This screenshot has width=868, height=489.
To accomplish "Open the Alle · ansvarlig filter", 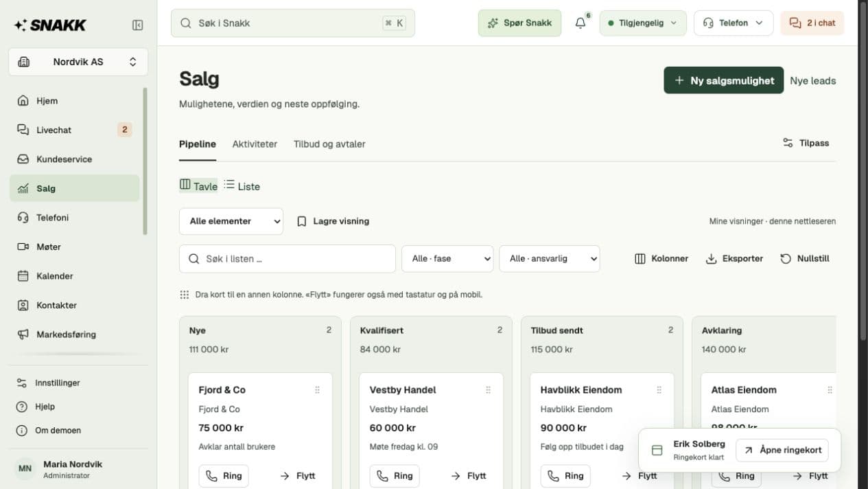I will tap(550, 259).
